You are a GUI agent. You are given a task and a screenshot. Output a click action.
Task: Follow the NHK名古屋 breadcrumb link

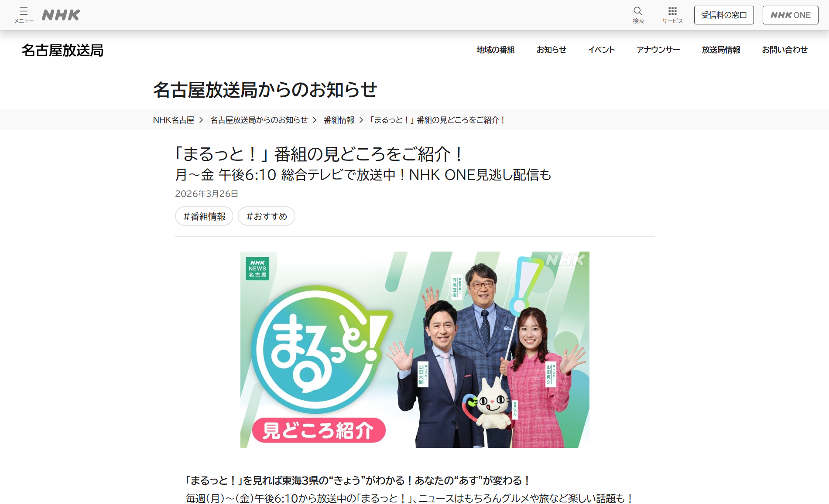174,120
